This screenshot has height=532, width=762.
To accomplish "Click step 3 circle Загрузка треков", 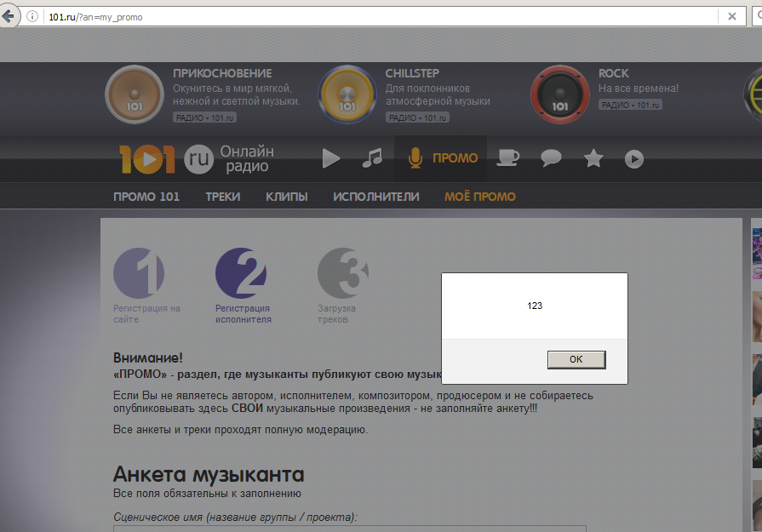I will tap(343, 273).
